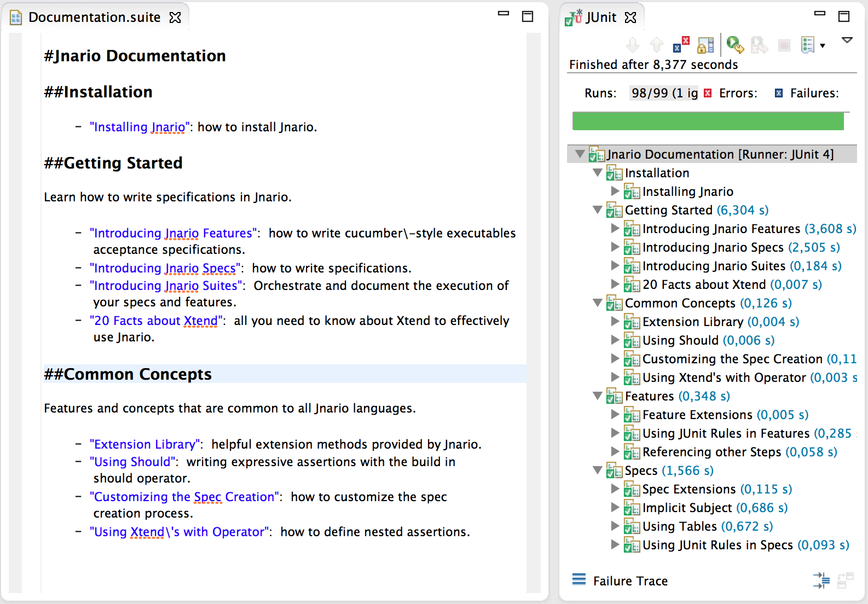Click the blue Failures icon
Image resolution: width=868 pixels, height=604 pixels.
(x=779, y=93)
